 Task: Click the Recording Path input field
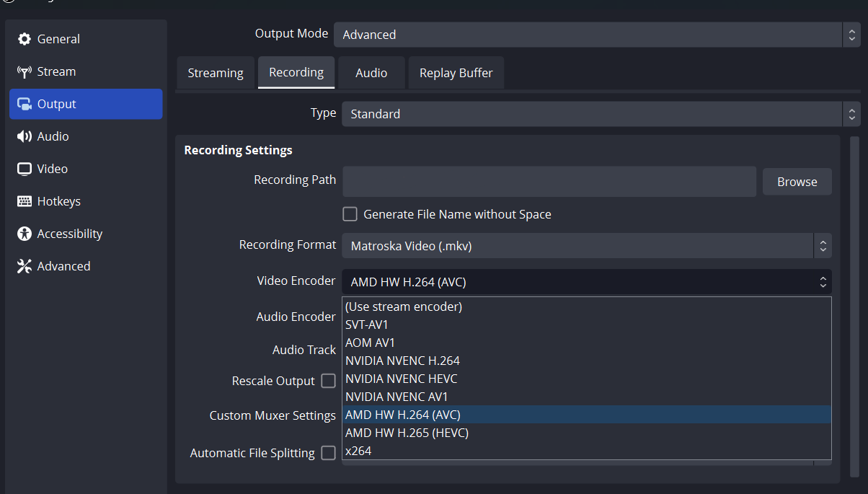[x=549, y=182]
